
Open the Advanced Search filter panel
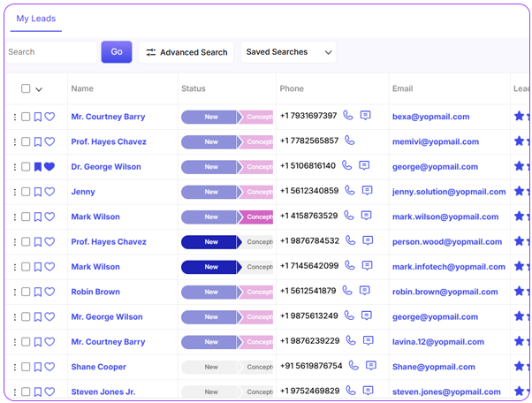click(186, 52)
